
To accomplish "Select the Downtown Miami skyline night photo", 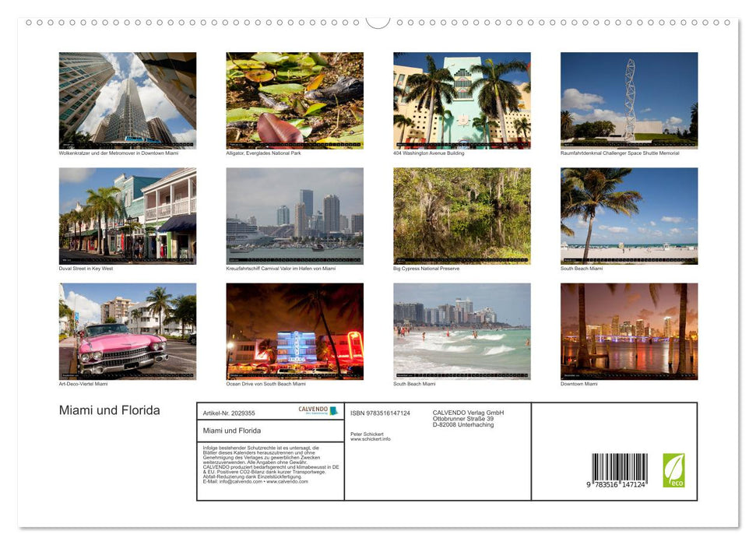I will point(628,330).
